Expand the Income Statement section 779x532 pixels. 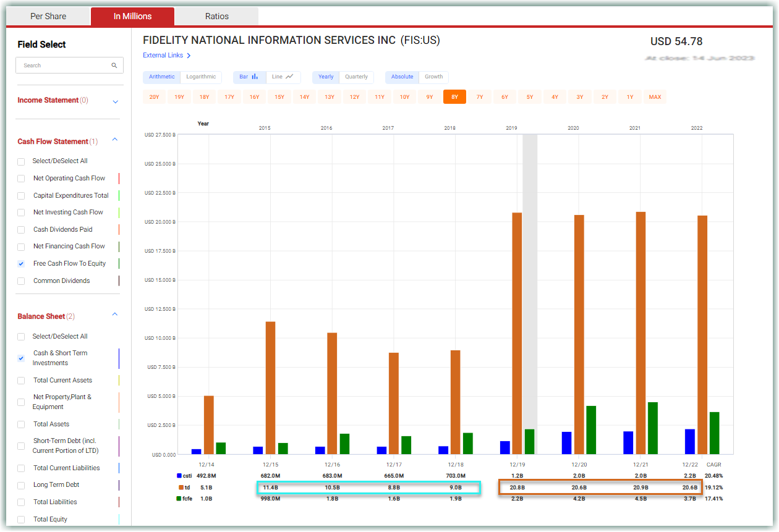(115, 101)
